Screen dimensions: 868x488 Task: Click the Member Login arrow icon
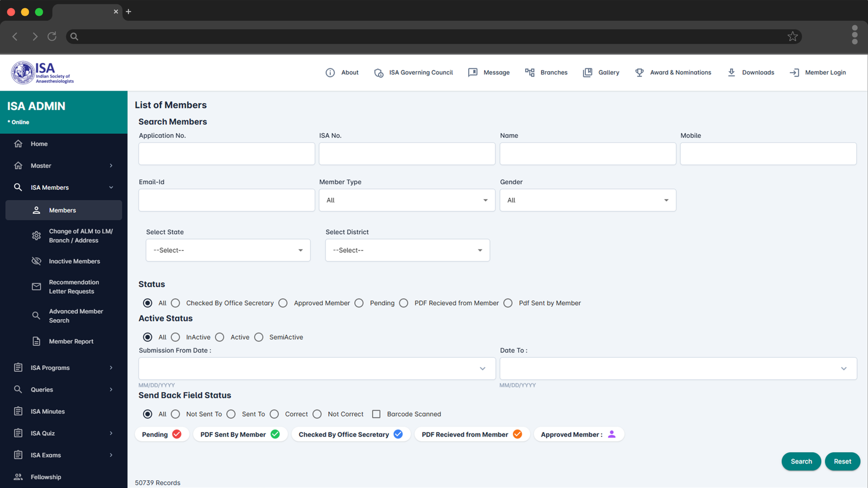(x=794, y=73)
